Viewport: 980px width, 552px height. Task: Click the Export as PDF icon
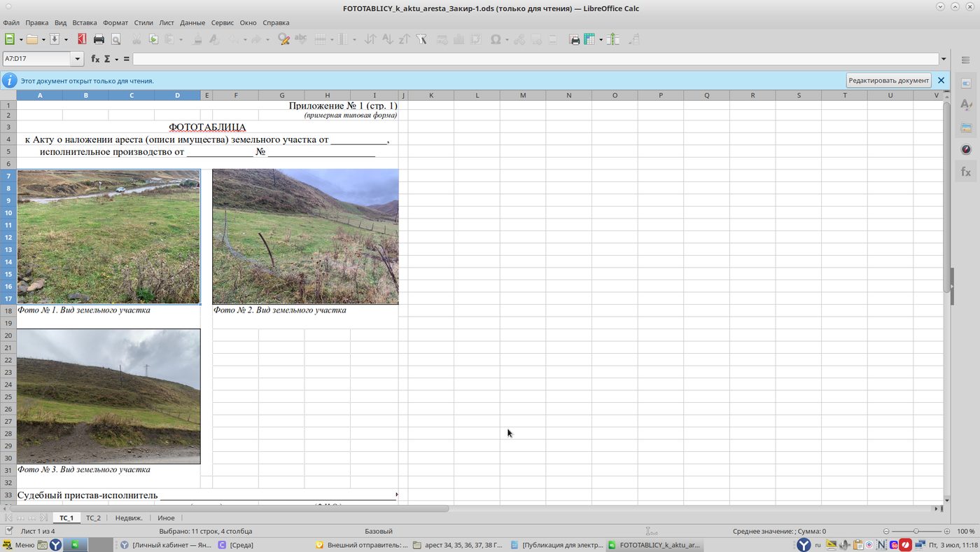coord(82,39)
